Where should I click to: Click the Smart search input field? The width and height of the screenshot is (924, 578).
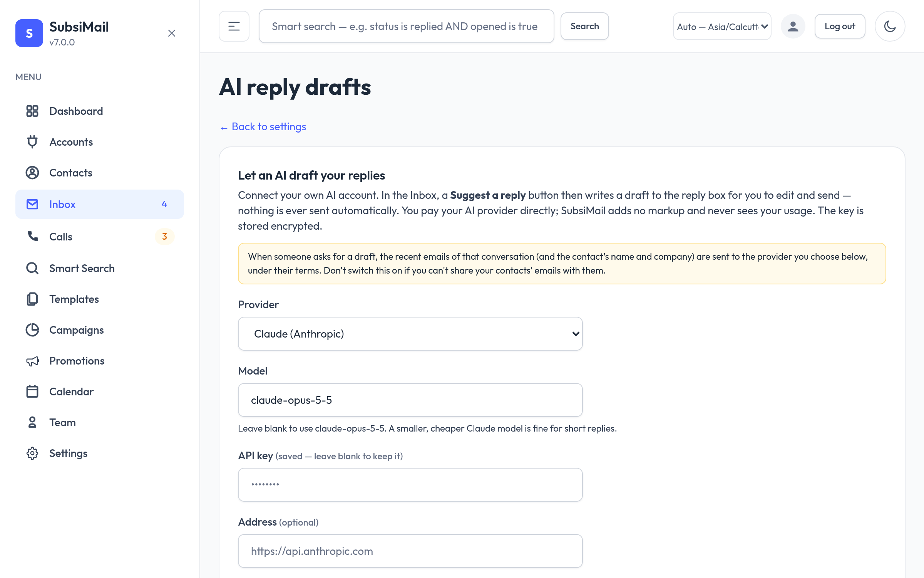407,26
